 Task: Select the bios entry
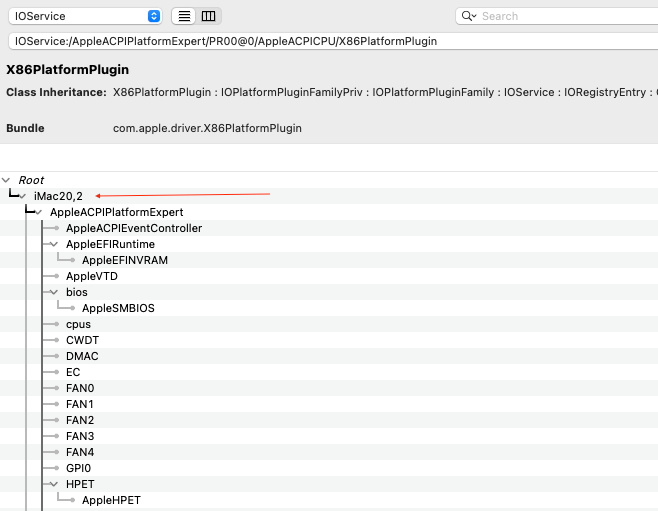coord(77,292)
